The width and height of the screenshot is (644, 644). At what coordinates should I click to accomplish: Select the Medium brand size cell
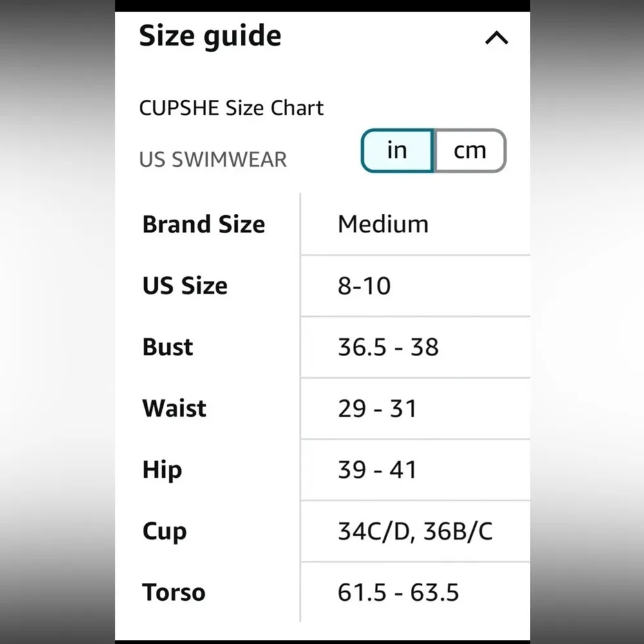383,224
